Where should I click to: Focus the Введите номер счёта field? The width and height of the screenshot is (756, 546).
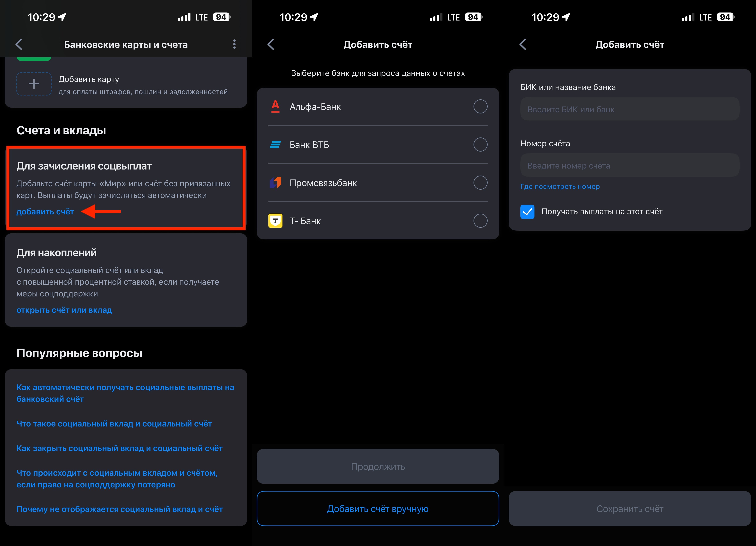pos(630,166)
